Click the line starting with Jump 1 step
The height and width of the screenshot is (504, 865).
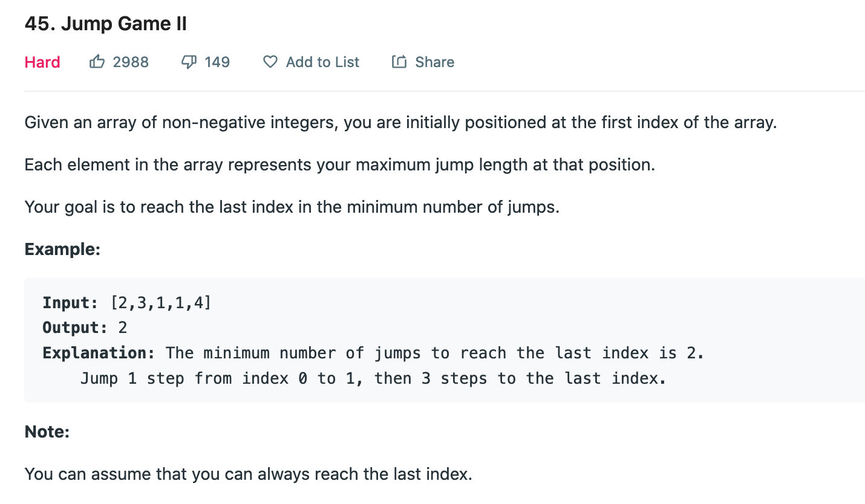pos(373,378)
